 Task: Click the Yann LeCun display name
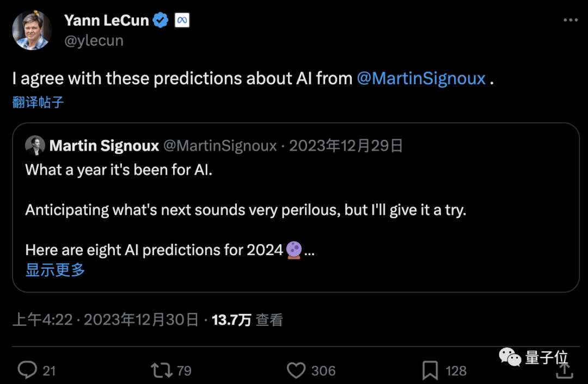(x=106, y=21)
